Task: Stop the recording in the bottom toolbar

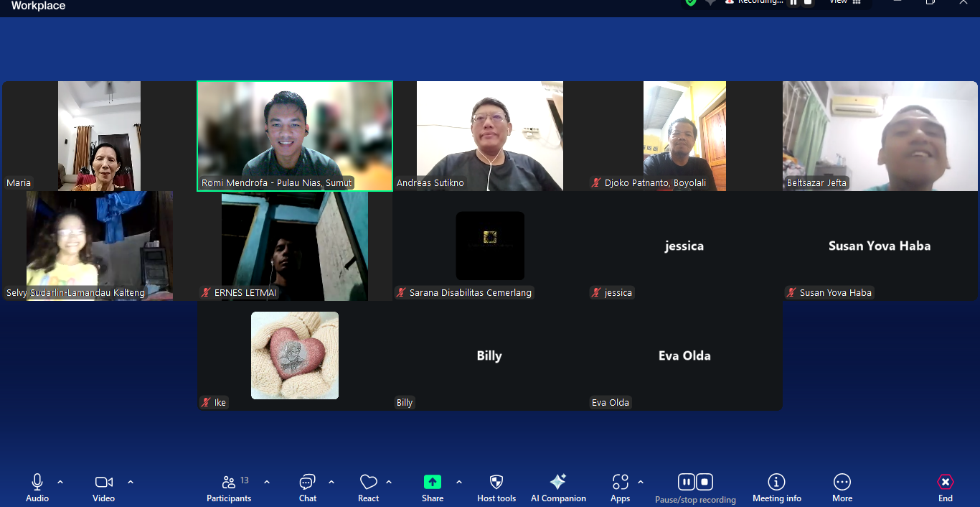Action: click(x=705, y=482)
